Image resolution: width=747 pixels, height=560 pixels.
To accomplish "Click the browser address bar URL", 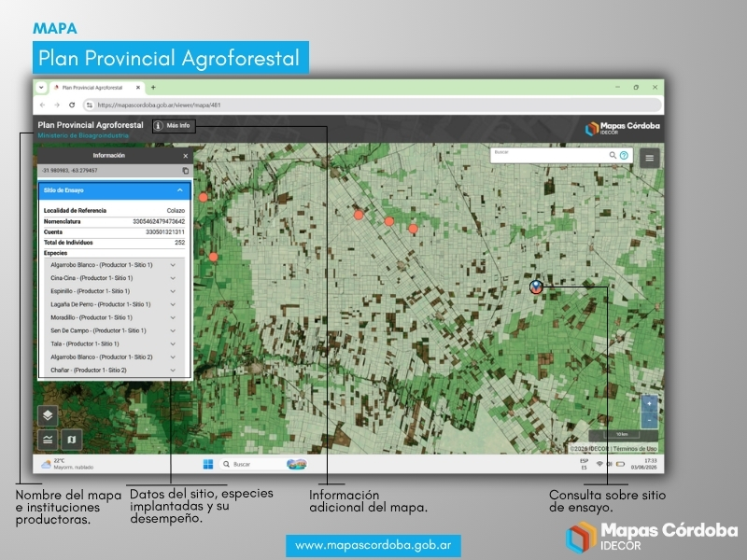I will [159, 105].
